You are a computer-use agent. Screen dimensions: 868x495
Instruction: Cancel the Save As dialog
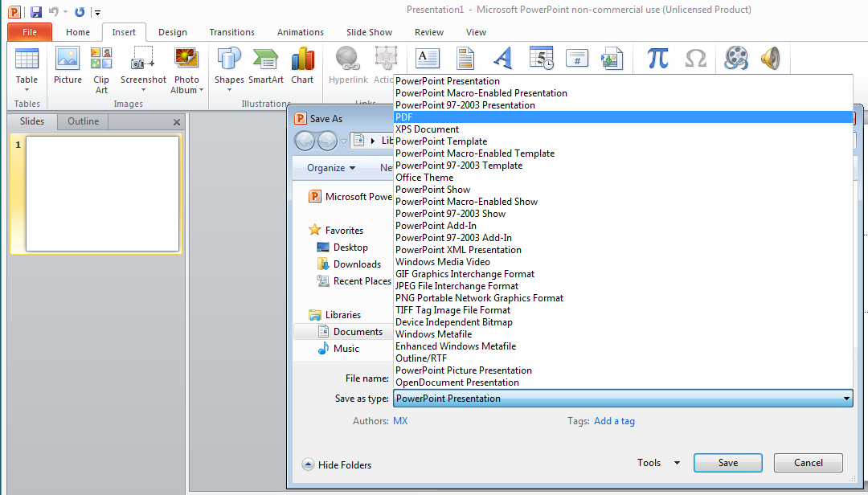point(809,463)
